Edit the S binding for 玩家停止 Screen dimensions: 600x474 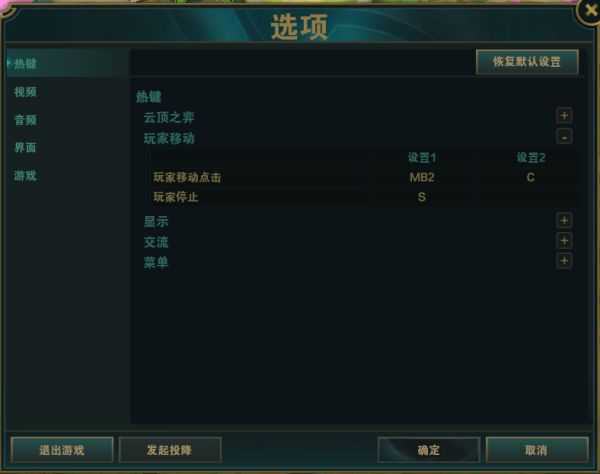pyautogui.click(x=422, y=197)
